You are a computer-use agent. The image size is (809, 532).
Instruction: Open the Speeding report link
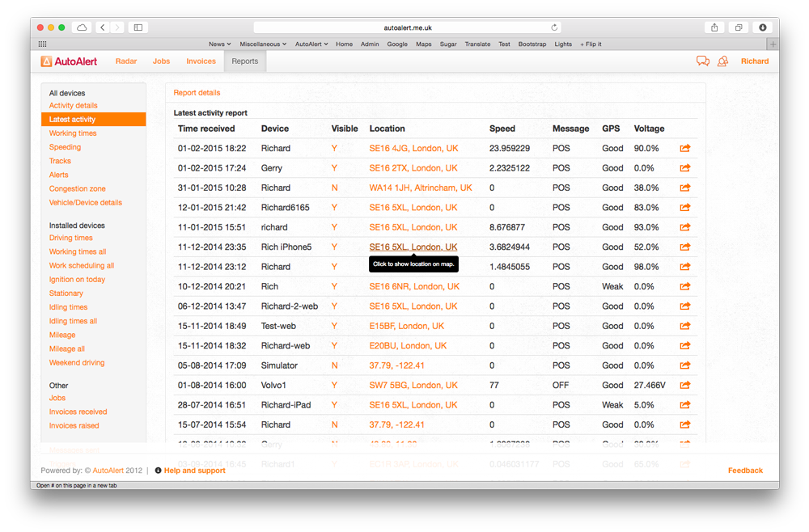65,147
